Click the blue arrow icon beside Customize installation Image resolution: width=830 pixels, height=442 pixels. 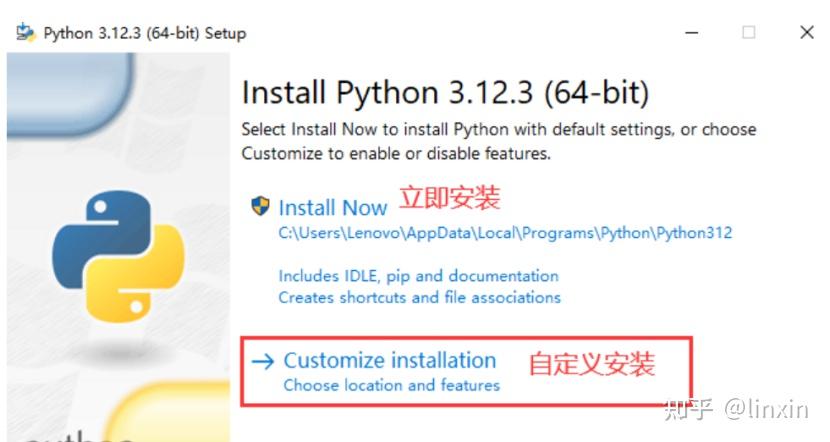(x=263, y=362)
